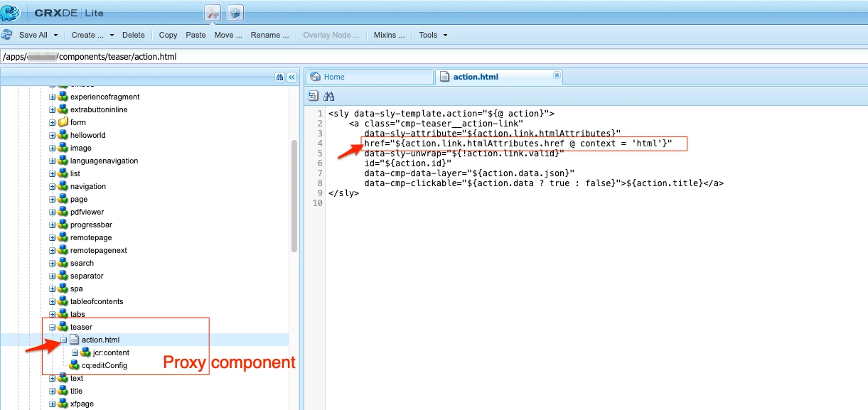Click line 7 data-cmp-data-layer code

click(x=468, y=173)
